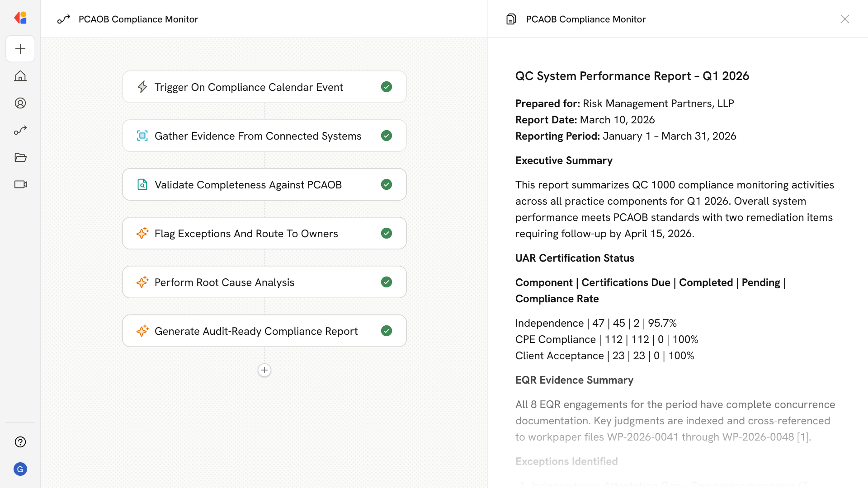
Task: Click green check on Gather Evidence step
Action: pyautogui.click(x=387, y=136)
